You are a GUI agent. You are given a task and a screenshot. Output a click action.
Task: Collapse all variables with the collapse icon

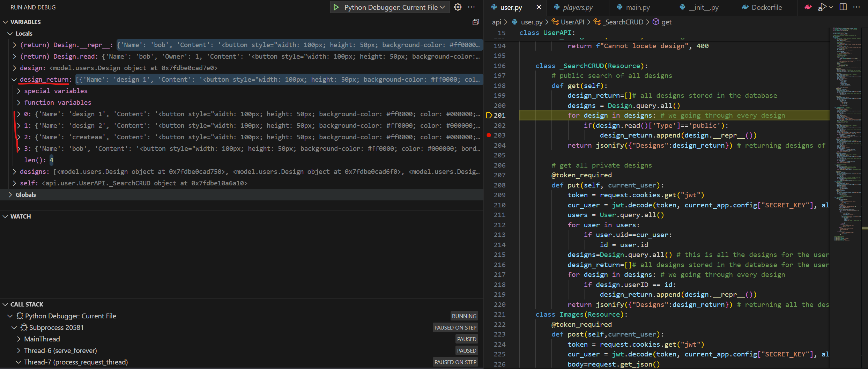click(475, 22)
